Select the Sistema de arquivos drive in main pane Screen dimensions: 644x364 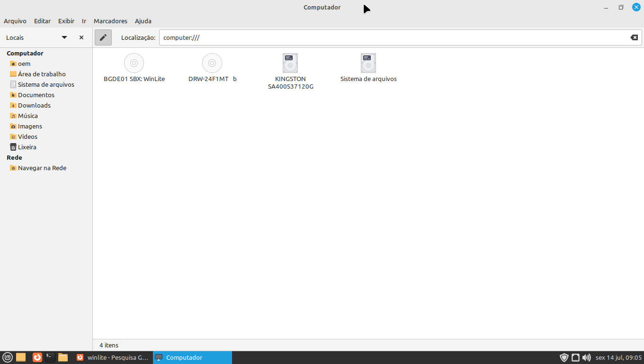pos(368,63)
